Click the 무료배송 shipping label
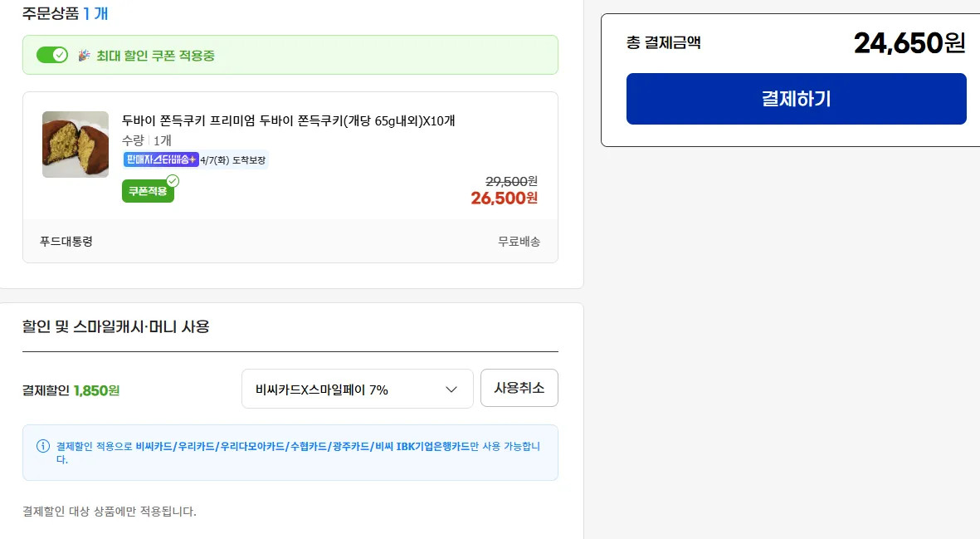 point(519,241)
